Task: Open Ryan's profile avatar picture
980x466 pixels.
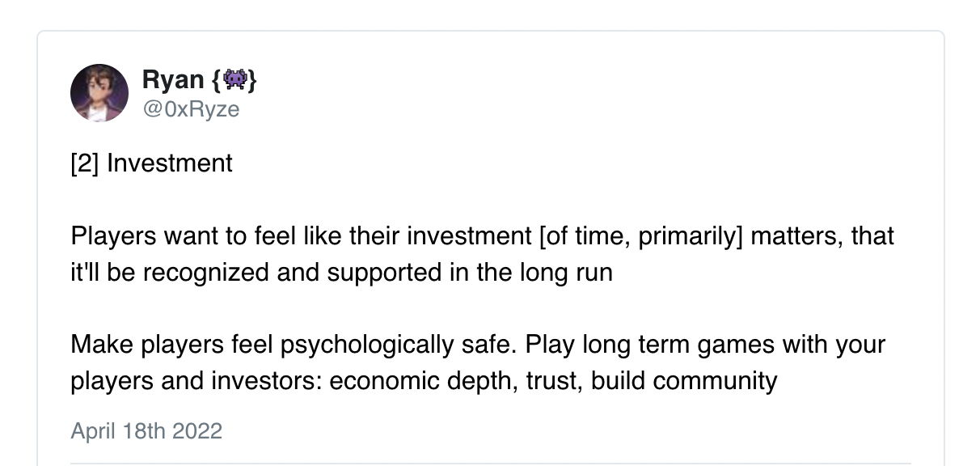Action: click(99, 93)
